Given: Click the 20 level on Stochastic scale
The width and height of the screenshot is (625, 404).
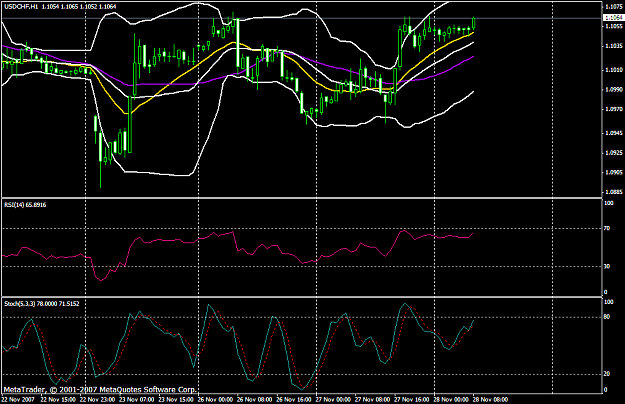Looking at the screenshot, I should coord(607,374).
